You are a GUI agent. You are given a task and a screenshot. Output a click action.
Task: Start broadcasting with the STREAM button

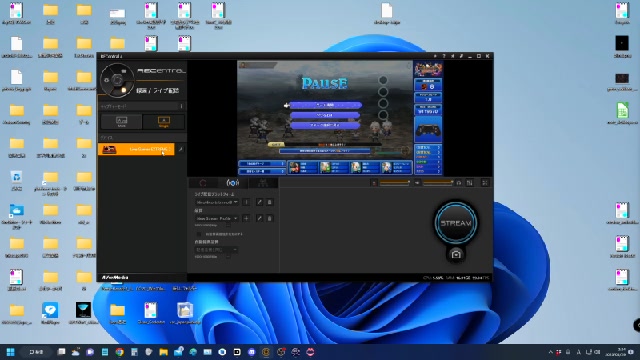click(x=456, y=223)
